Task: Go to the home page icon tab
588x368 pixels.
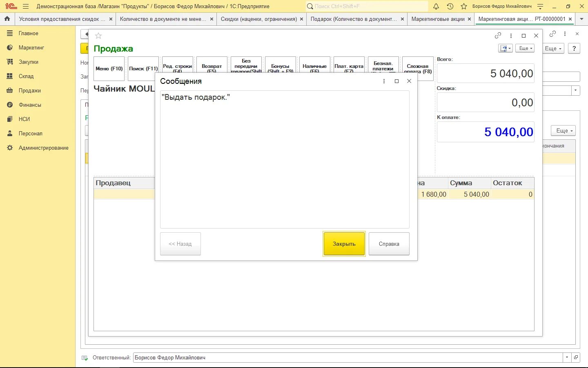Action: [7, 19]
